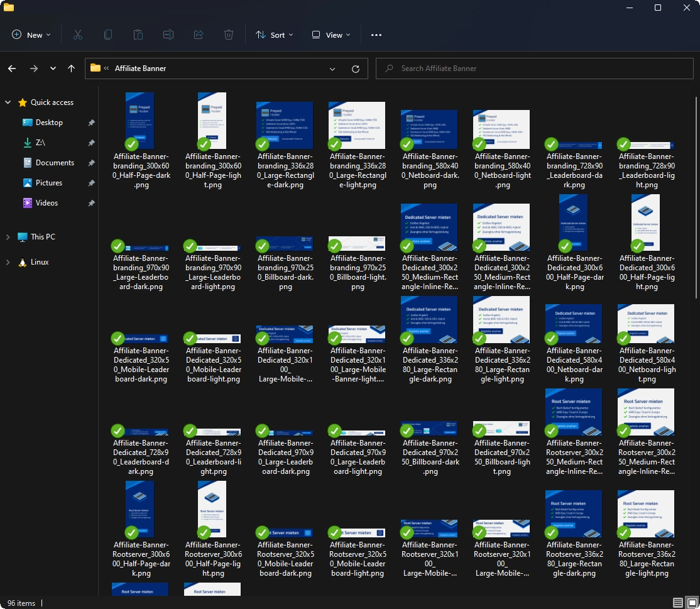Open the Documents folder in sidebar
Image resolution: width=700 pixels, height=609 pixels.
coord(55,163)
